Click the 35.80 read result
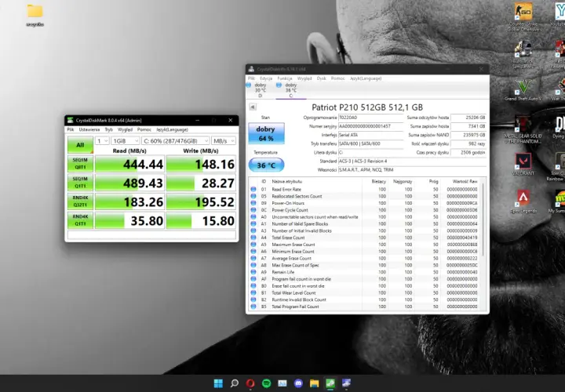The width and height of the screenshot is (565, 392). tap(129, 220)
